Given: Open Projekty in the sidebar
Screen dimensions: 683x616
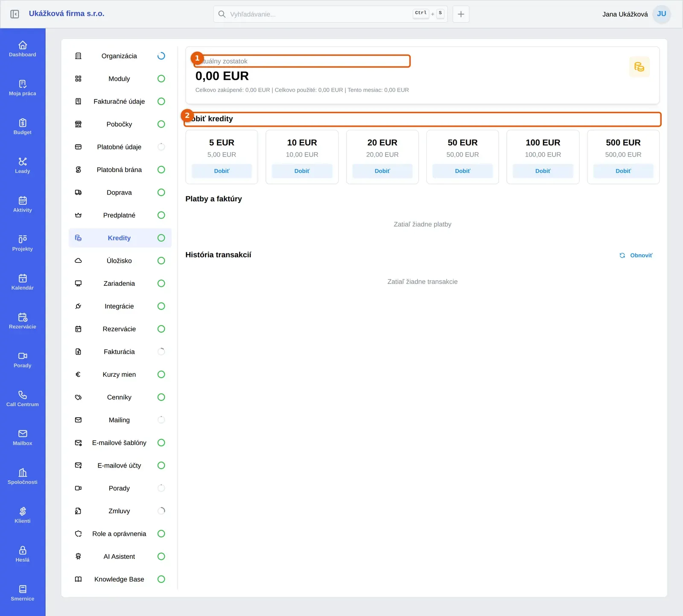Looking at the screenshot, I should (x=23, y=243).
